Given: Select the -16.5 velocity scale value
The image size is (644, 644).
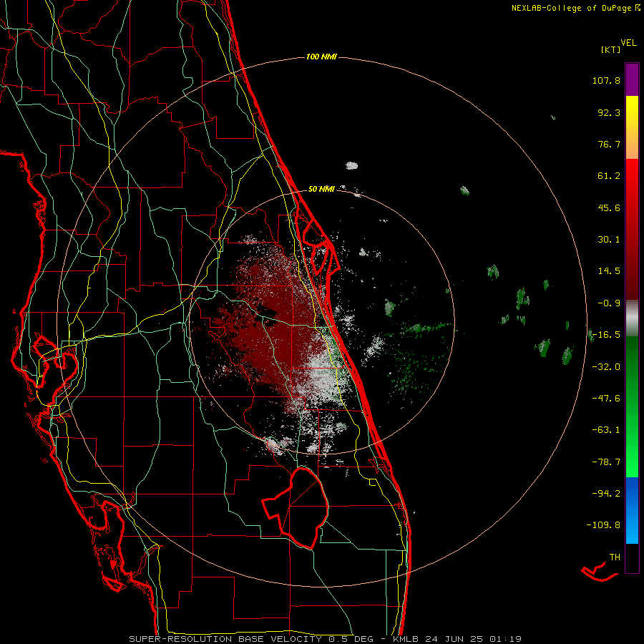Looking at the screenshot, I should tap(606, 335).
